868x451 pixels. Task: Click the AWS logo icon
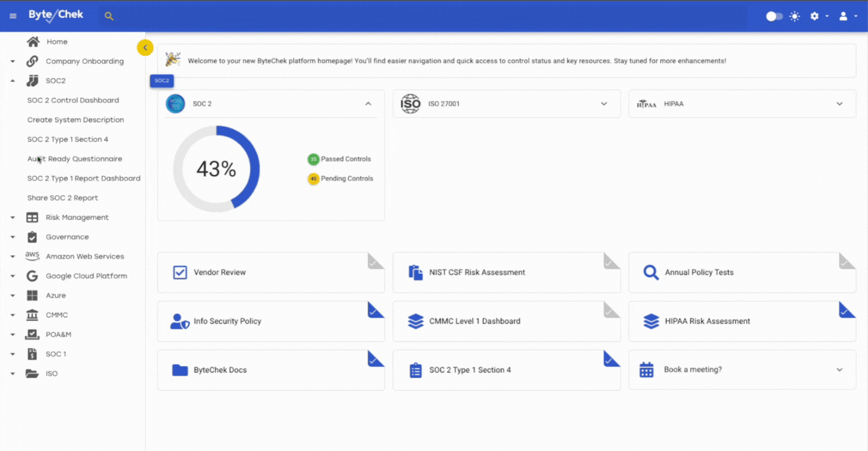[32, 256]
